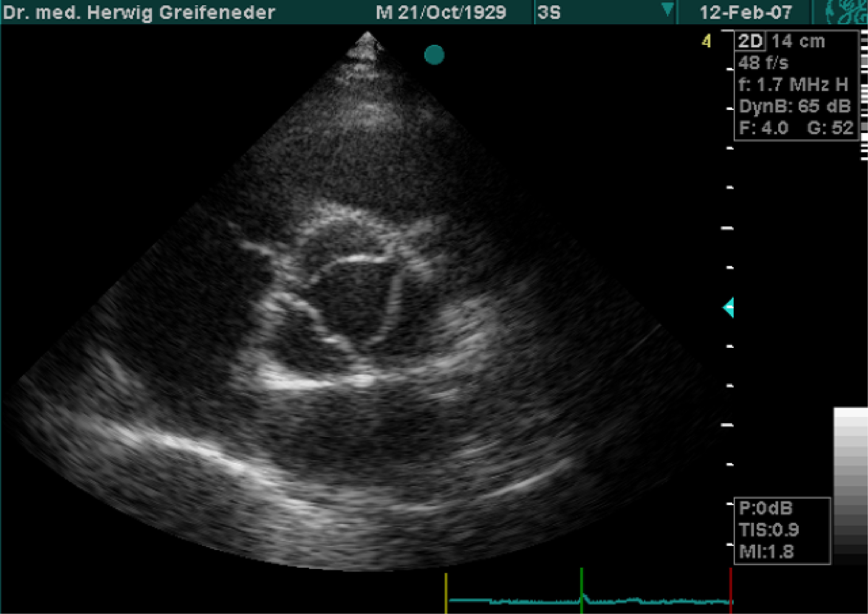
Task: Select the 2D mode box
Action: [x=750, y=41]
